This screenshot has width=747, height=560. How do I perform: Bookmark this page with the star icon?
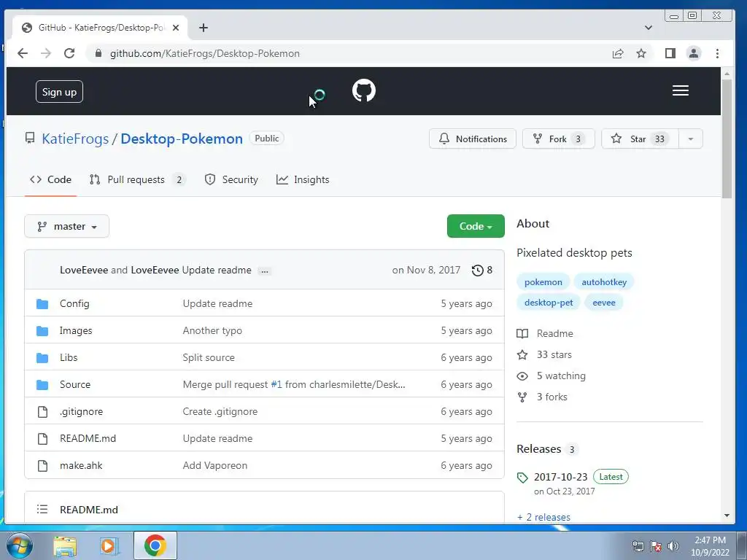tap(641, 53)
